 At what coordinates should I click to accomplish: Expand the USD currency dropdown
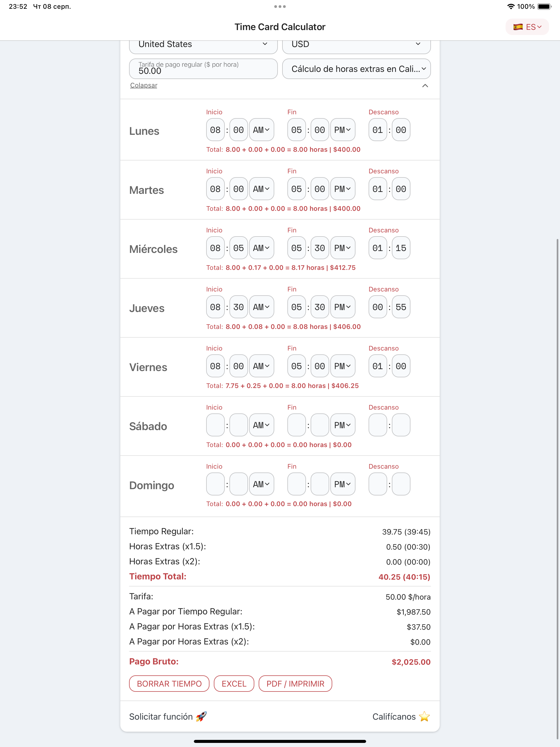click(356, 45)
